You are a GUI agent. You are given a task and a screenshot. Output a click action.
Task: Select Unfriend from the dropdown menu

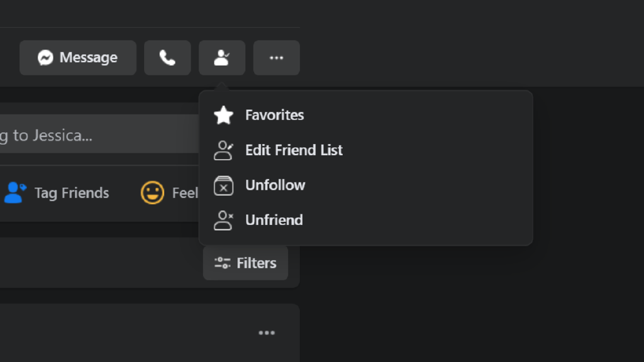pos(273,220)
